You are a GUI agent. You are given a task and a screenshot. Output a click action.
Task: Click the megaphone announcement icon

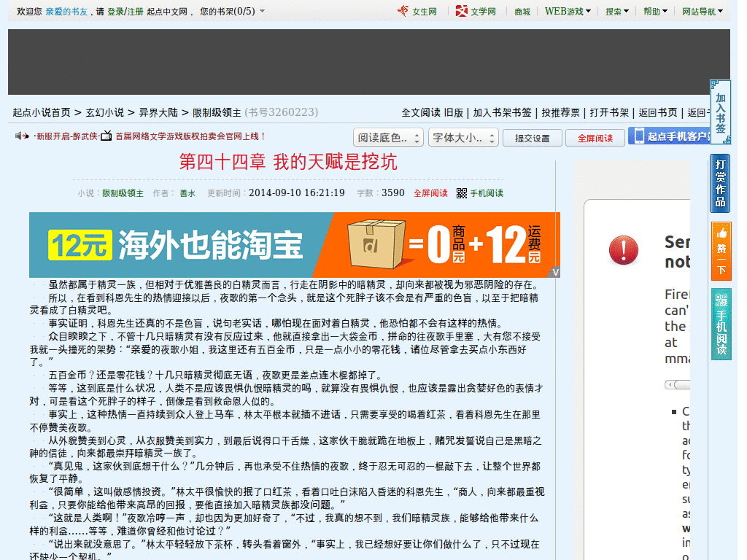(18, 136)
